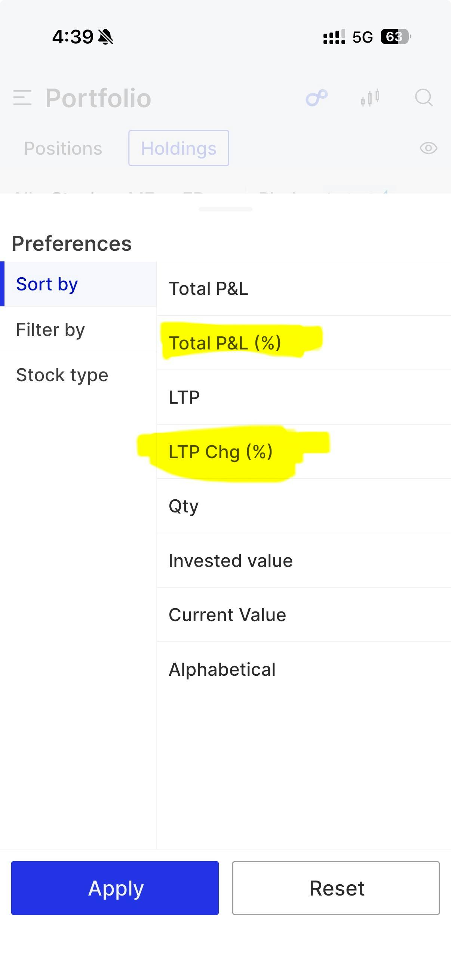Viewport: 451px width, 980px height.
Task: Tap the Reset button
Action: tap(336, 888)
